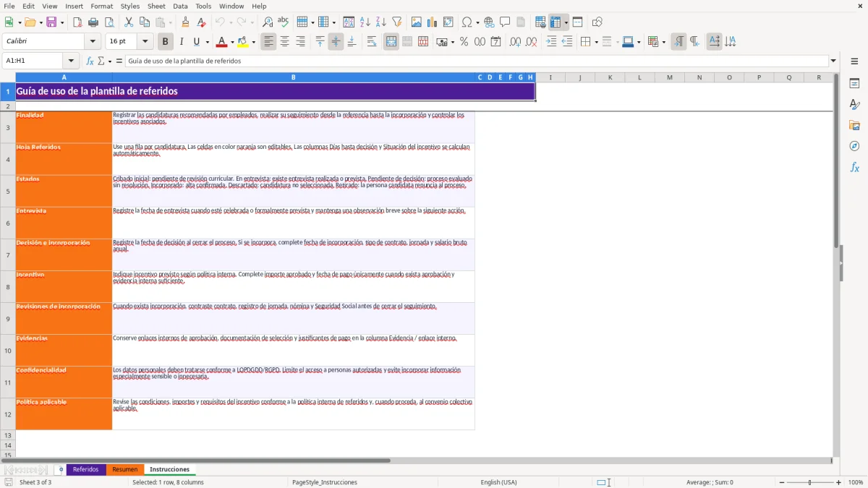The height and width of the screenshot is (488, 868).
Task: Format as percent icon
Action: 464,42
